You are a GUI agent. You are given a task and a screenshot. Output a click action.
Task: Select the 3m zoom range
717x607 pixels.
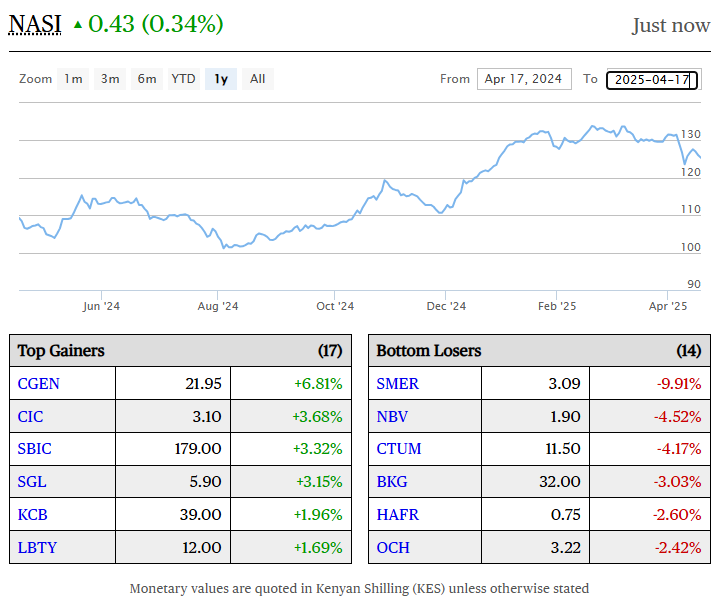110,79
